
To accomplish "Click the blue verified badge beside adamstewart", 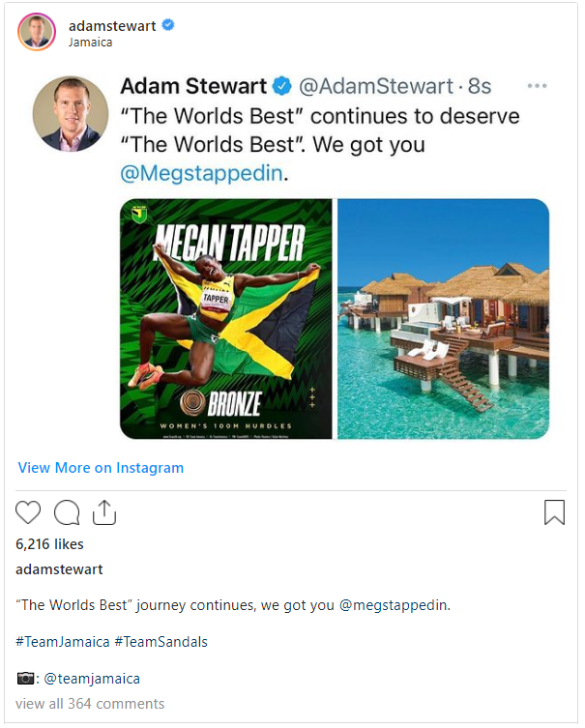I will tap(168, 26).
